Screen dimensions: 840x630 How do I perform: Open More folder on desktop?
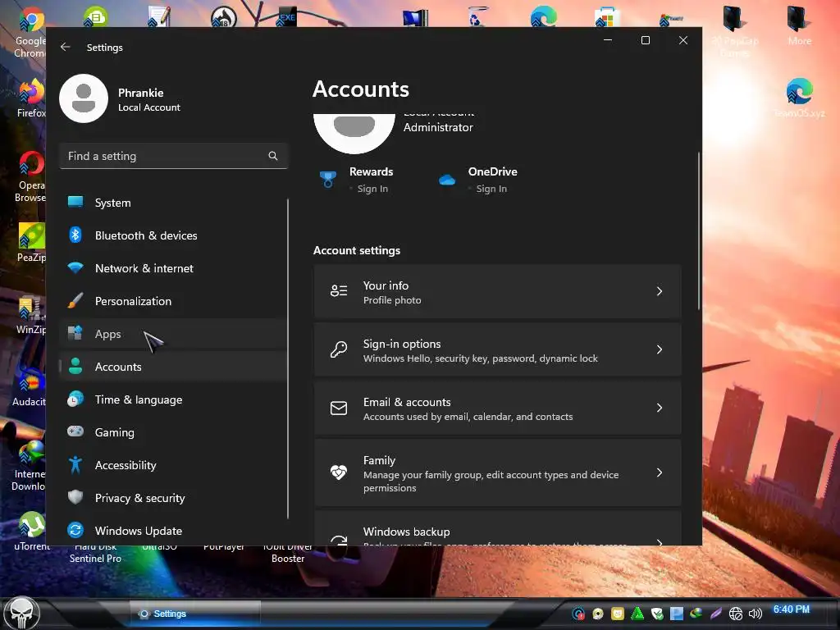coord(799,25)
